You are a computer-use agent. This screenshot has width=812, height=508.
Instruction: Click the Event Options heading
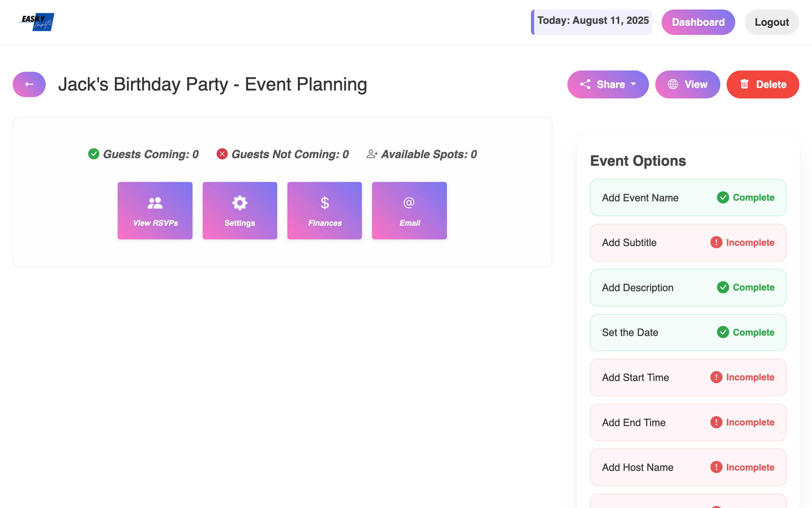[638, 161]
